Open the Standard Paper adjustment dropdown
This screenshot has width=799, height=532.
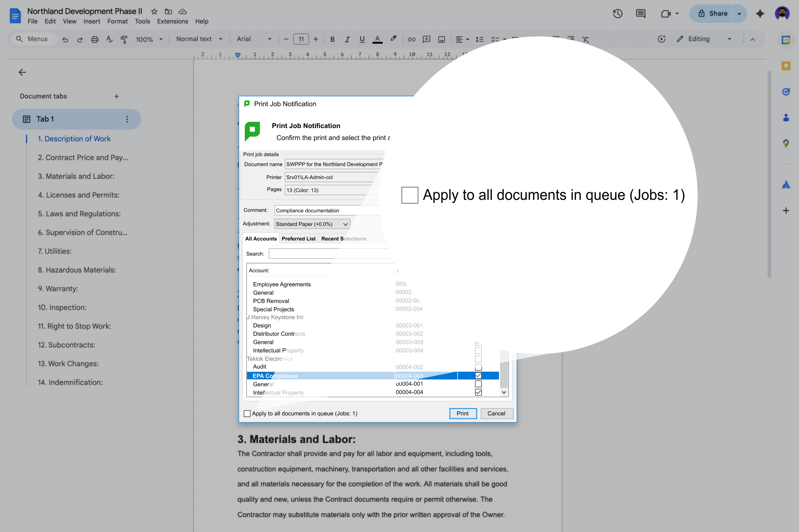point(345,224)
